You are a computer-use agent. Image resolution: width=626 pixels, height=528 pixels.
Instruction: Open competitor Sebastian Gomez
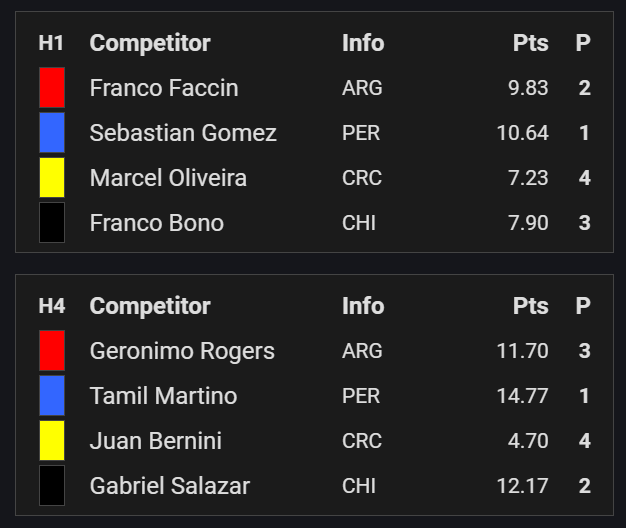(x=183, y=133)
